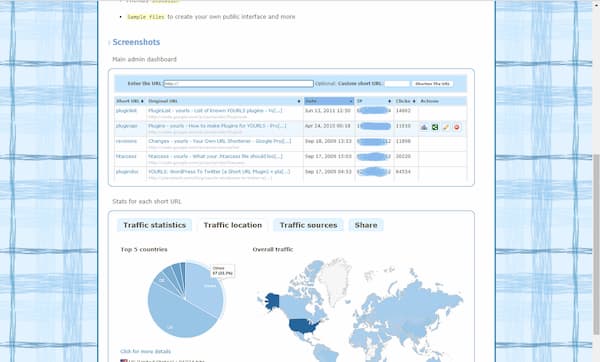
Task: Sort the table by Date column
Action: click(x=329, y=101)
